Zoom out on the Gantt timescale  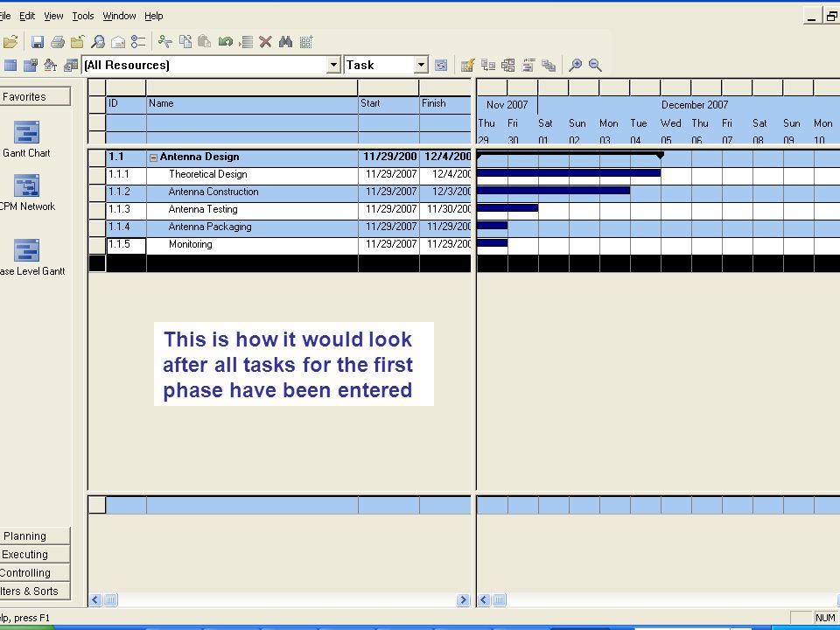(595, 66)
